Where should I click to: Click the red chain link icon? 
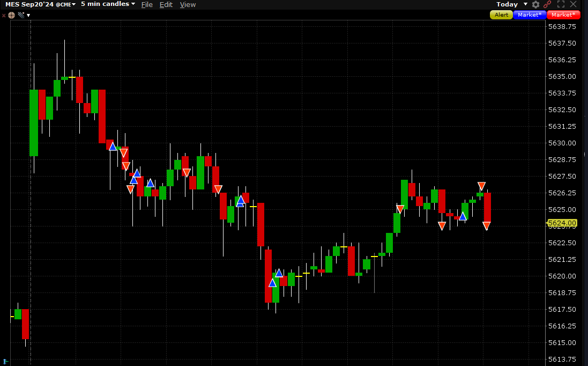coord(547,4)
